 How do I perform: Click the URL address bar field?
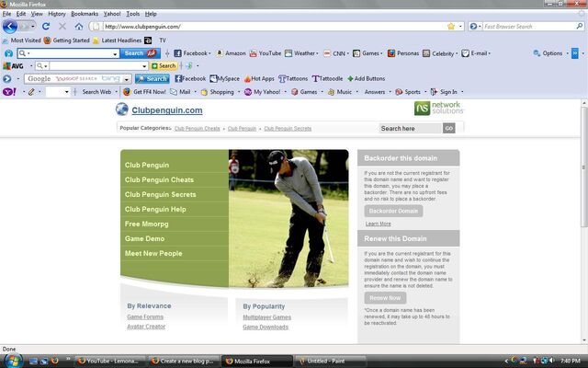coord(274,27)
